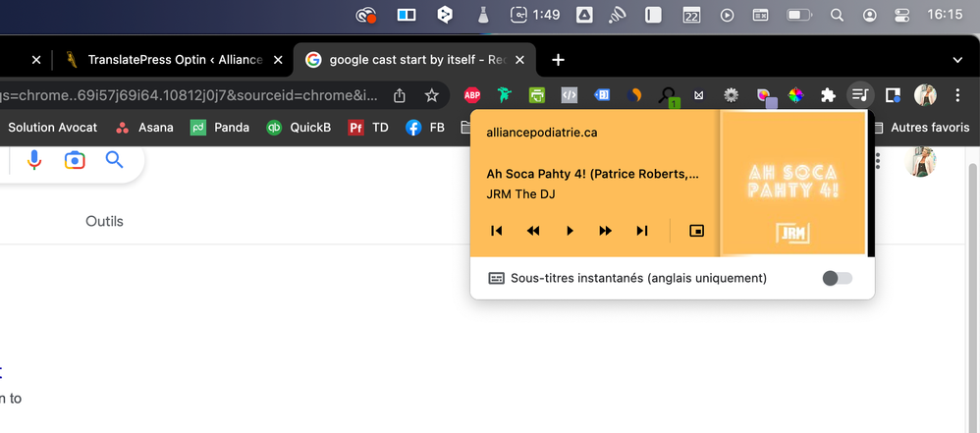Open the FB Facebook bookmark
The width and height of the screenshot is (980, 433).
click(425, 128)
